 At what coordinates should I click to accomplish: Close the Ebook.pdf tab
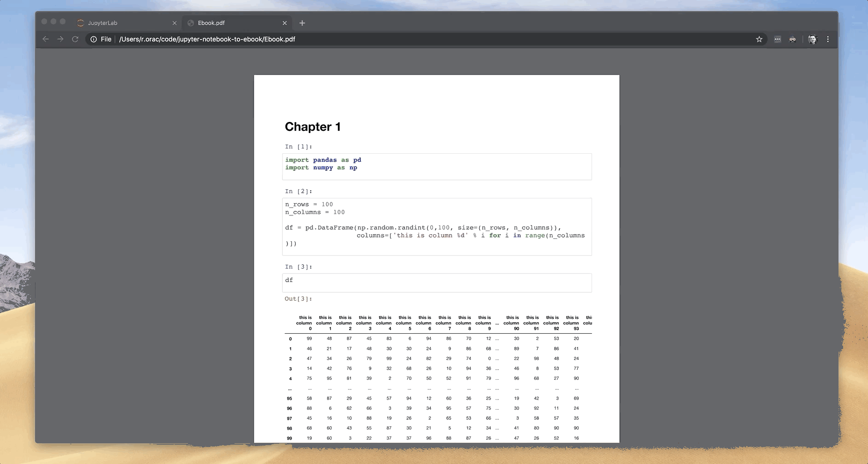[x=285, y=23]
